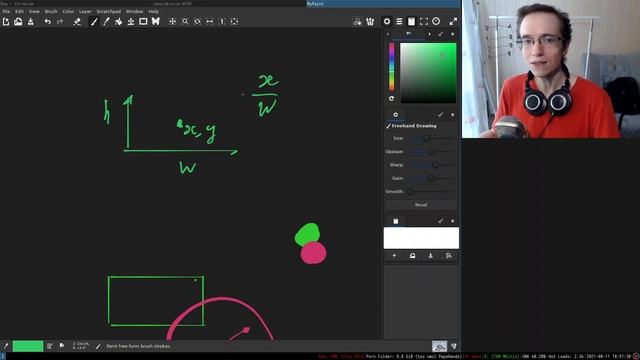
Task: Open the Color menu
Action: click(x=68, y=11)
